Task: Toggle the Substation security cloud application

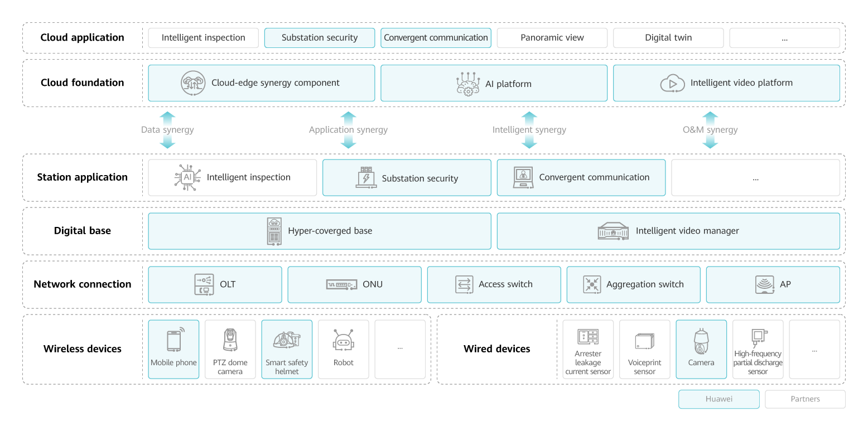Action: point(319,37)
